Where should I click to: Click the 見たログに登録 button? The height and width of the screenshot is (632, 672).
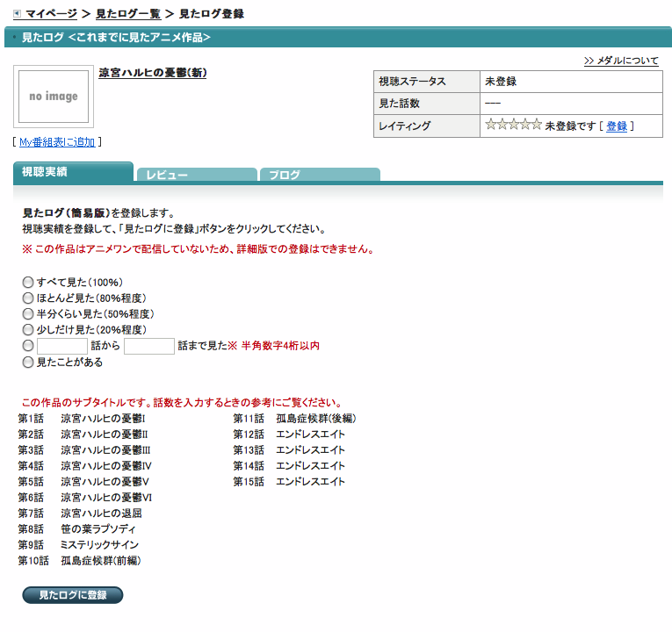click(x=73, y=595)
